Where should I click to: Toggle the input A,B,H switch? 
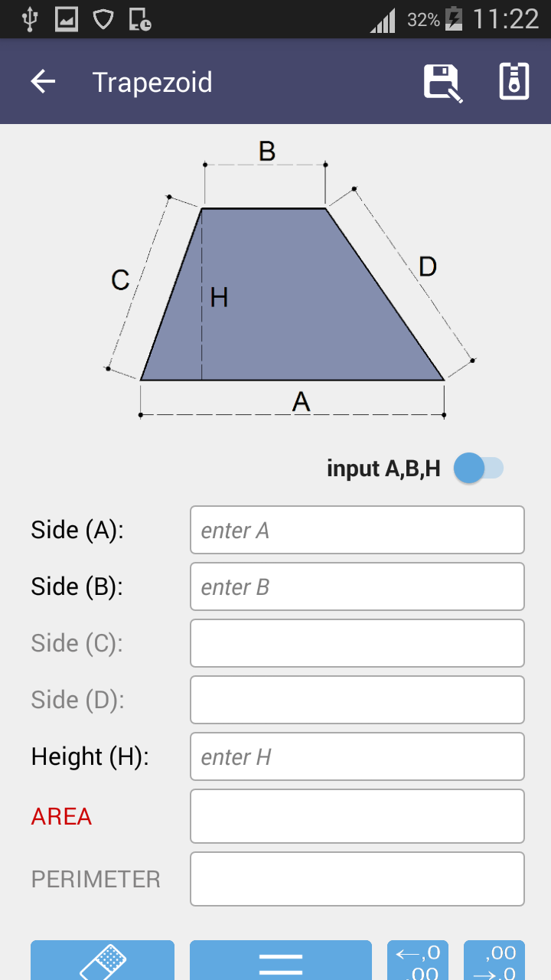(x=478, y=468)
